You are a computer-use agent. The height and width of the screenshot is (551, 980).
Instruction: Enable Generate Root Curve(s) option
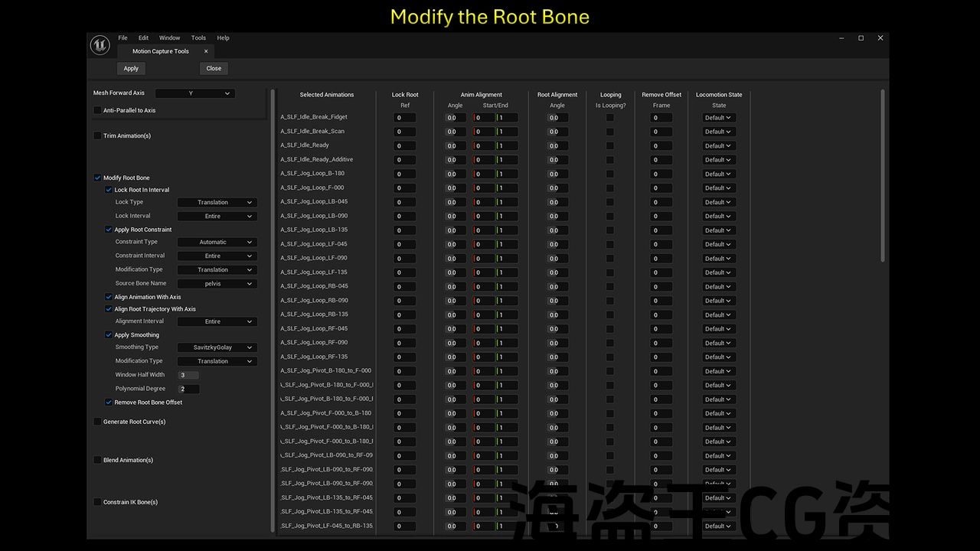pos(97,422)
